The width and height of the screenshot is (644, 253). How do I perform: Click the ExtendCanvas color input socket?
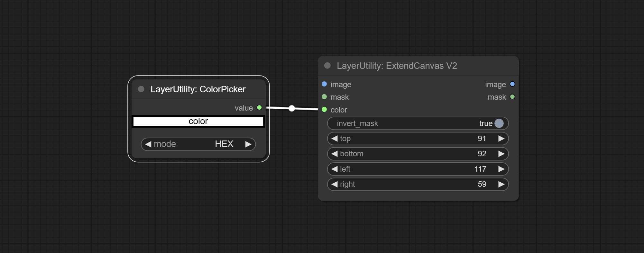[x=324, y=110]
